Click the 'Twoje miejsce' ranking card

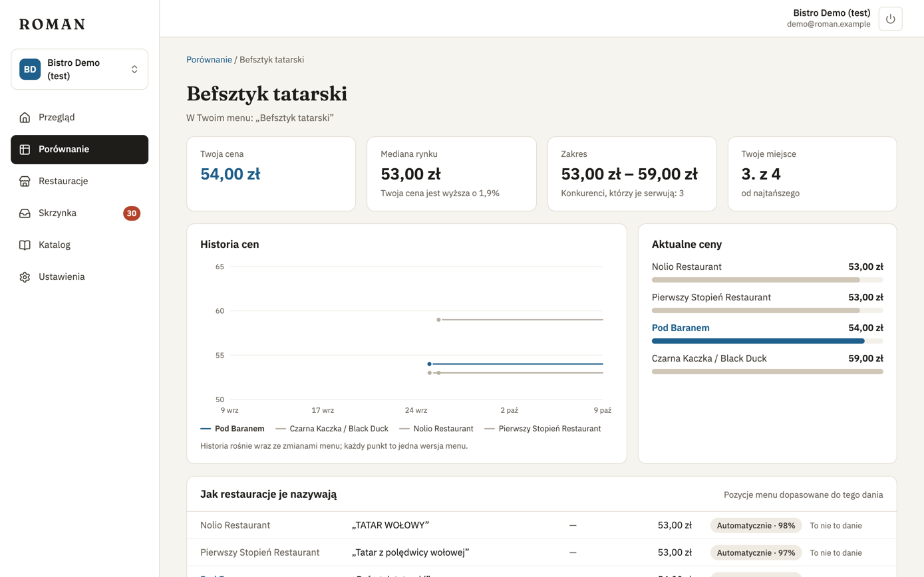pyautogui.click(x=812, y=174)
